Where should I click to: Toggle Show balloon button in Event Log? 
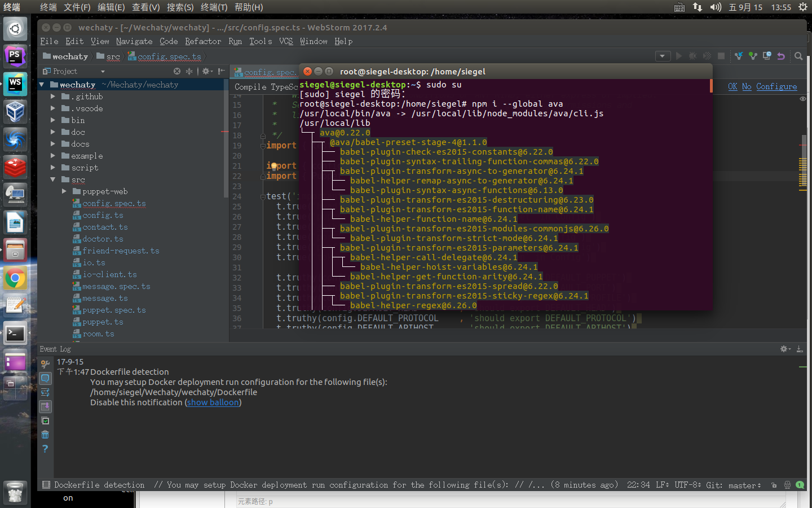click(x=45, y=378)
